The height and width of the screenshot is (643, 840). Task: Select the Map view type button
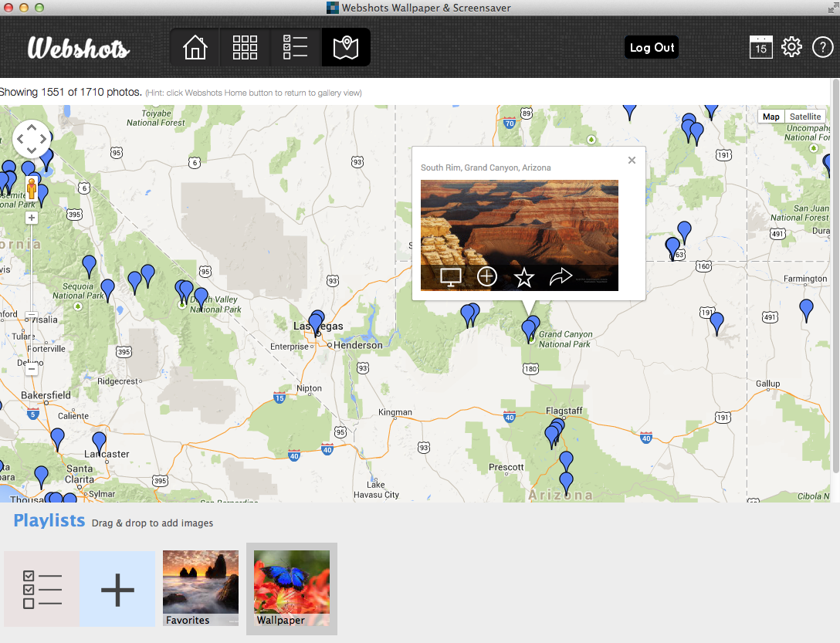771,117
